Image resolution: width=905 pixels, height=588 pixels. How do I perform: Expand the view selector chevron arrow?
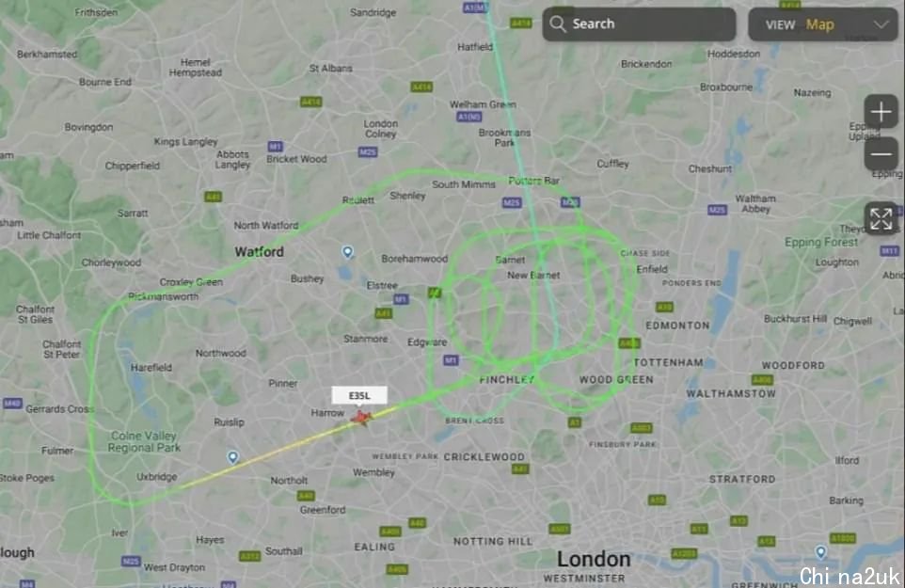[881, 24]
